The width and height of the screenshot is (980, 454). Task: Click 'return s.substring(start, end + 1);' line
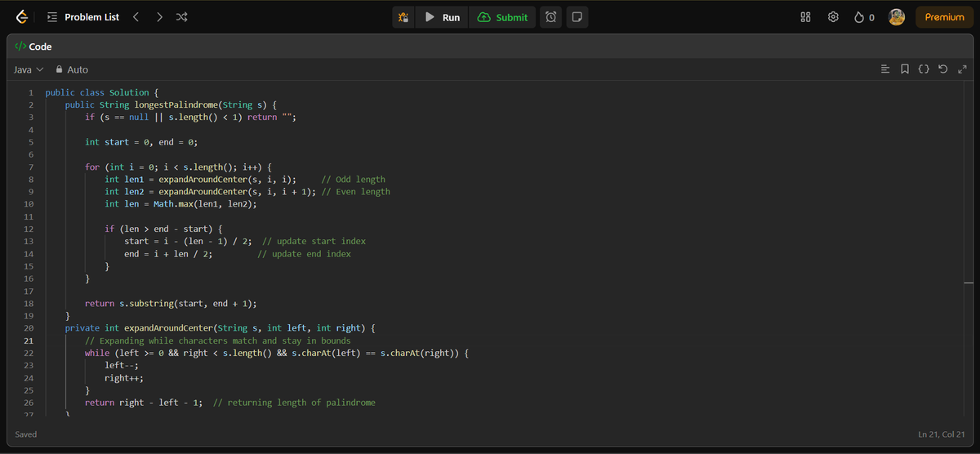171,304
